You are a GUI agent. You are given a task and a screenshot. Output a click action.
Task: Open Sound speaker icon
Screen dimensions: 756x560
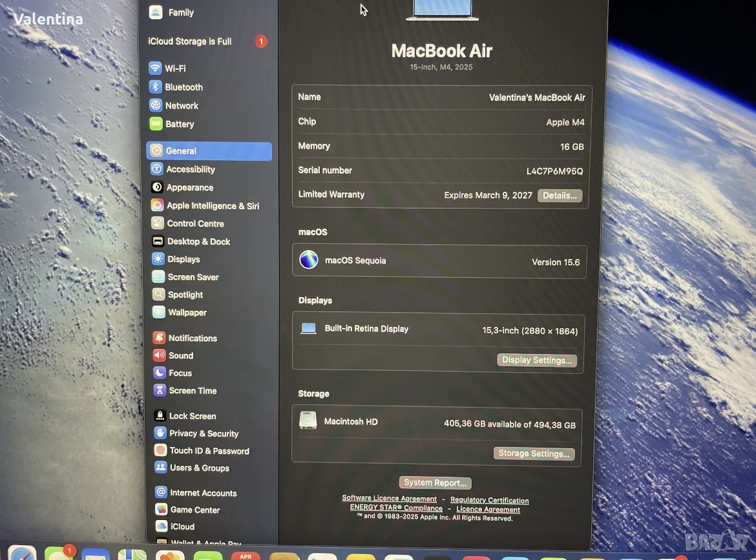[x=160, y=355]
